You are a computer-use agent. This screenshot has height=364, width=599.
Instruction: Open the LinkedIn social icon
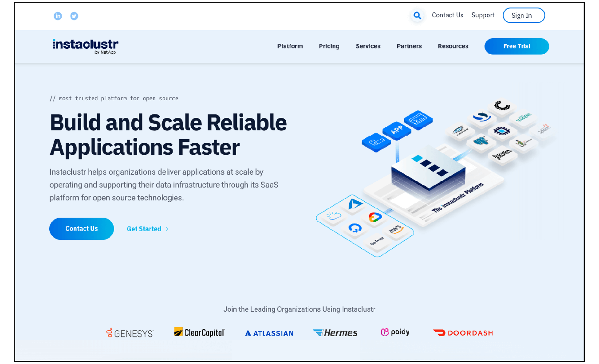point(58,16)
